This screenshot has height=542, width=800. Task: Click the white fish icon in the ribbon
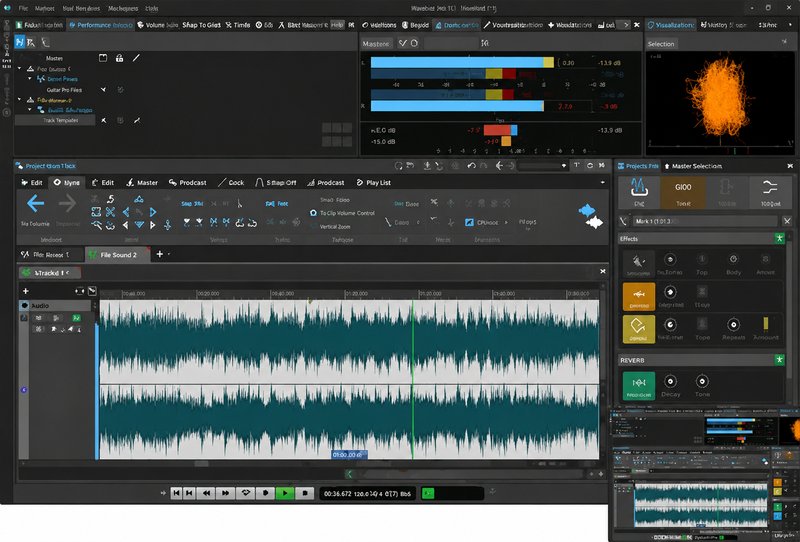[594, 223]
